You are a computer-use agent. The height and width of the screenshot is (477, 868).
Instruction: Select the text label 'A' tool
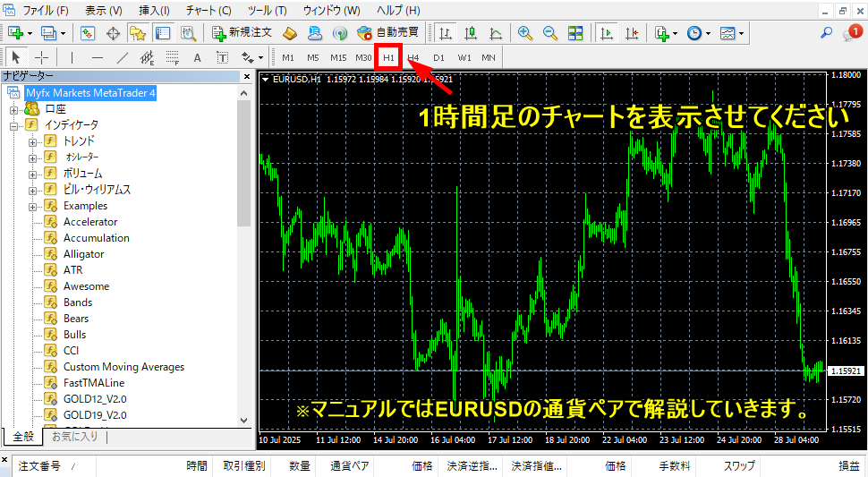(197, 57)
